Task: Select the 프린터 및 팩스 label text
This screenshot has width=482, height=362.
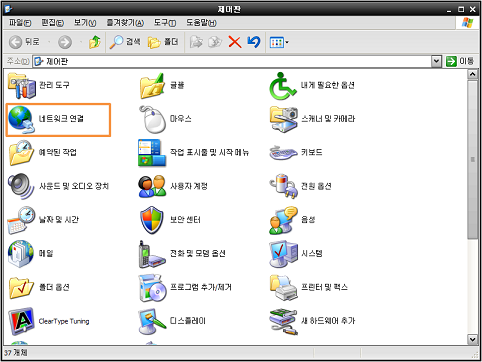Action: tap(324, 287)
